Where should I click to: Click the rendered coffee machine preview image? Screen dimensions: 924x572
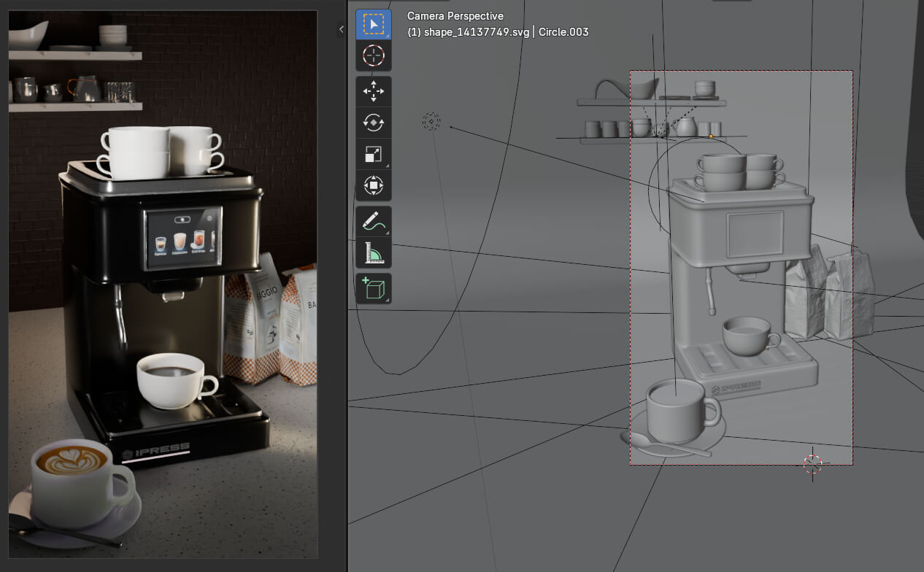pyautogui.click(x=163, y=285)
